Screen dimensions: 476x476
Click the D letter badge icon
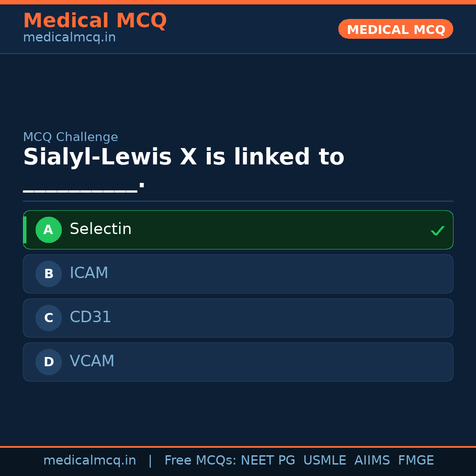pos(48,362)
